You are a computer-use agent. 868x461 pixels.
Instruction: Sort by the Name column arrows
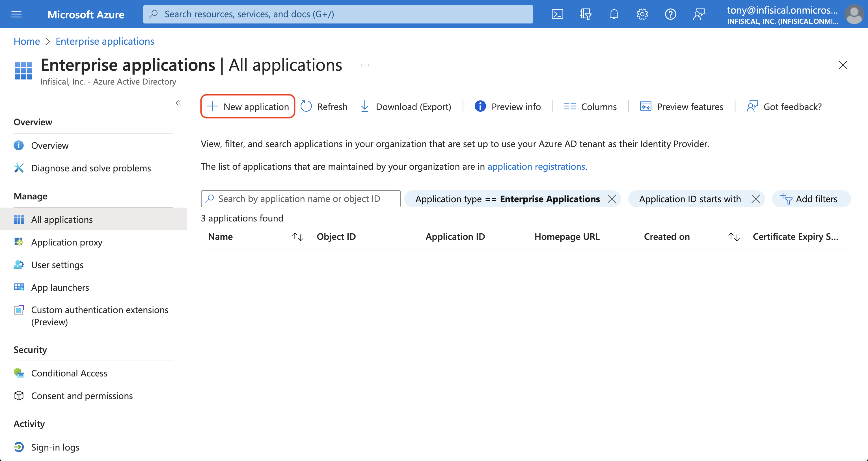tap(297, 237)
